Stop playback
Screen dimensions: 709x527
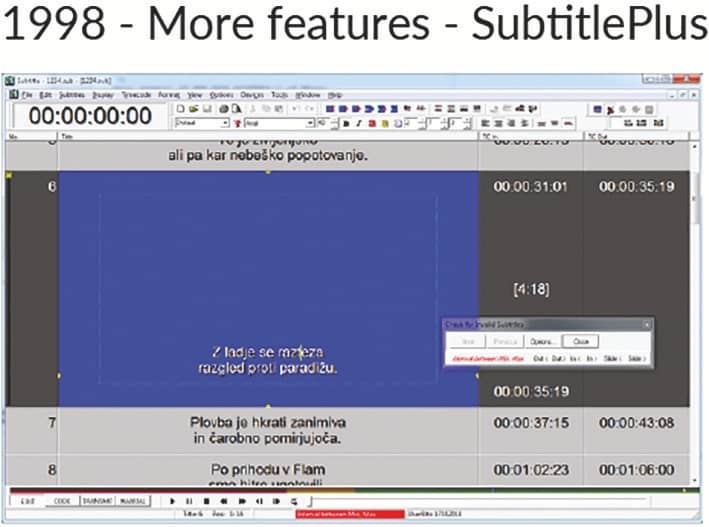click(206, 501)
